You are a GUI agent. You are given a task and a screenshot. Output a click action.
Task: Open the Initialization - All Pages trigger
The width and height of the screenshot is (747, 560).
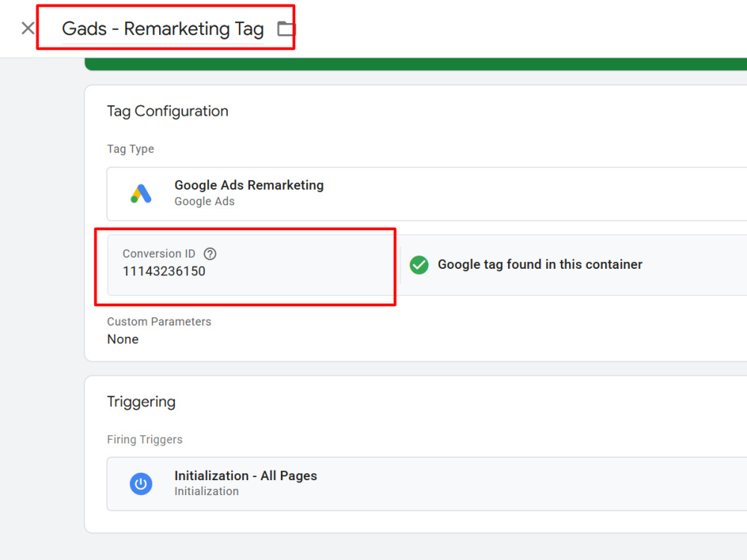pos(427,484)
